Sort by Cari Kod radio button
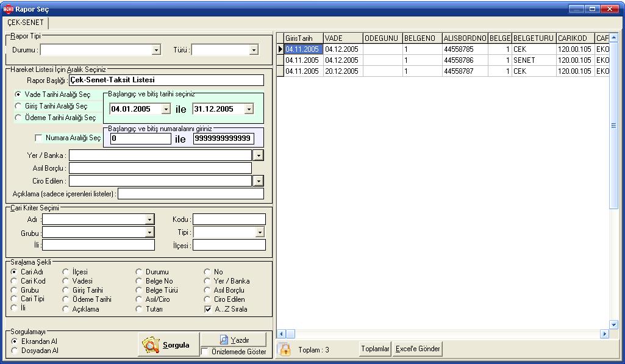 pos(14,281)
